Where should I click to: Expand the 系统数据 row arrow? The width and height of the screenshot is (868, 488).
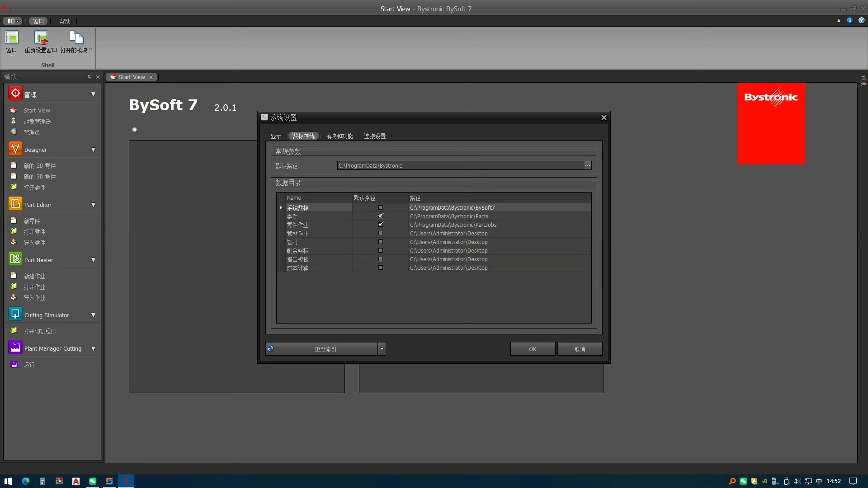(281, 208)
